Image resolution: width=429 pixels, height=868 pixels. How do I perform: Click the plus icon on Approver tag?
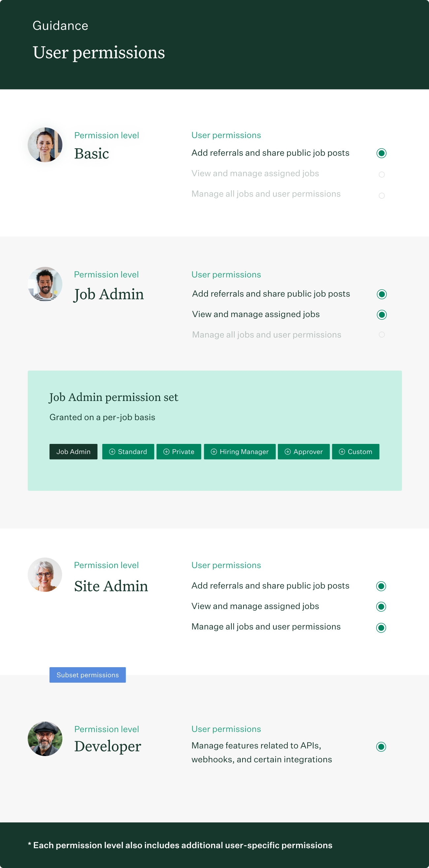(288, 452)
